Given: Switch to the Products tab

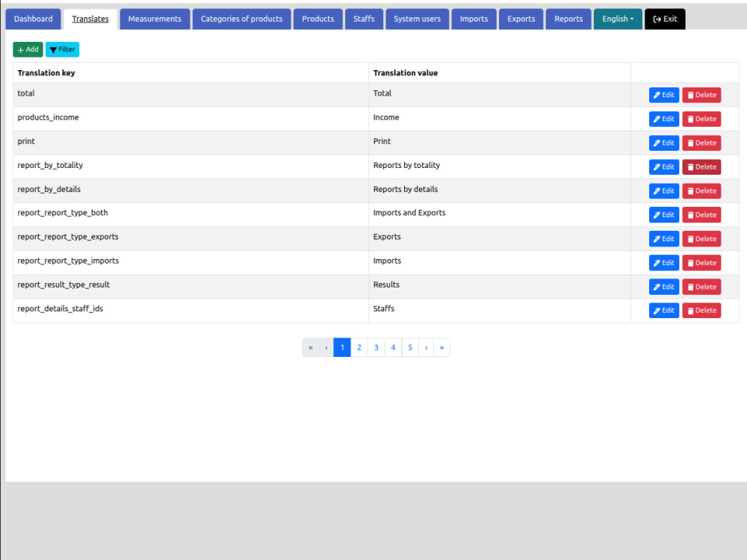Looking at the screenshot, I should (317, 19).
